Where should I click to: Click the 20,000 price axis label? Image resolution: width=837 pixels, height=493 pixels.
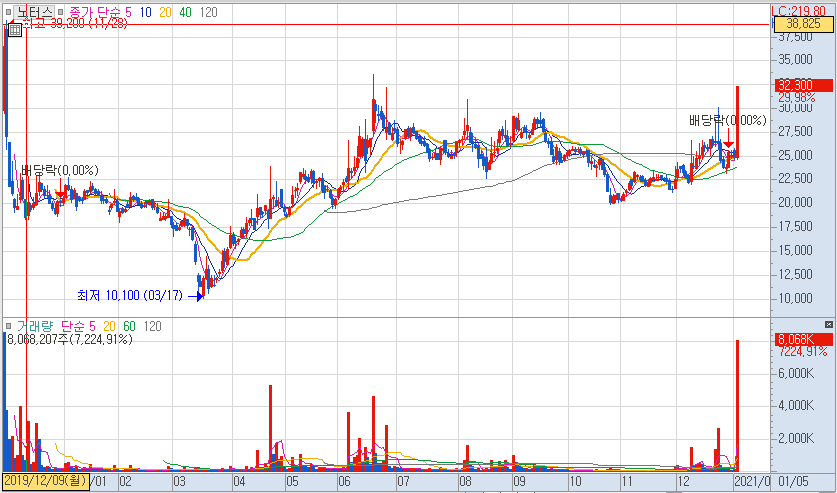[x=795, y=203]
